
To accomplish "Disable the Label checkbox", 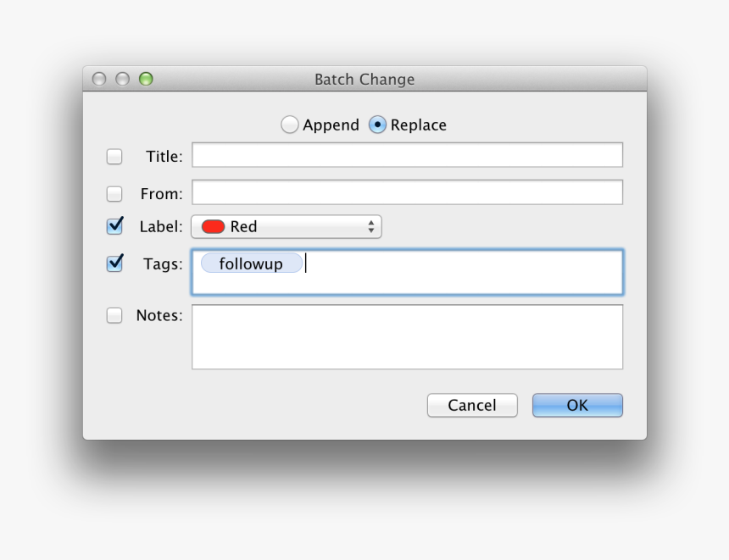I will (x=114, y=226).
